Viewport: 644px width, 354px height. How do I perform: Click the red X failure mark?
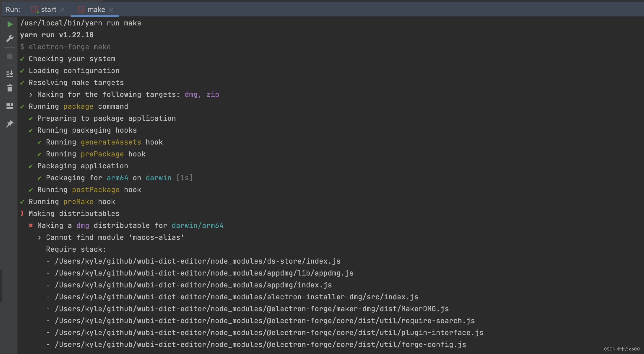[x=31, y=225]
